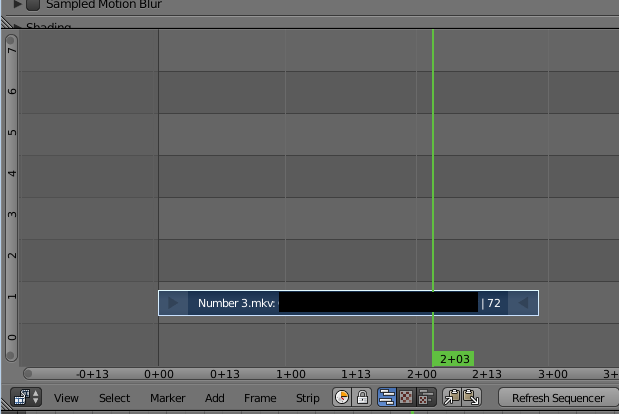This screenshot has height=414, width=619.
Task: Toggle the lock time sync icon
Action: click(362, 397)
